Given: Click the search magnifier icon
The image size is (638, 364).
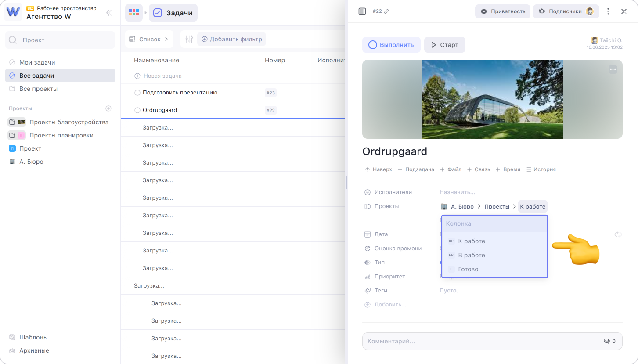Looking at the screenshot, I should pyautogui.click(x=13, y=40).
